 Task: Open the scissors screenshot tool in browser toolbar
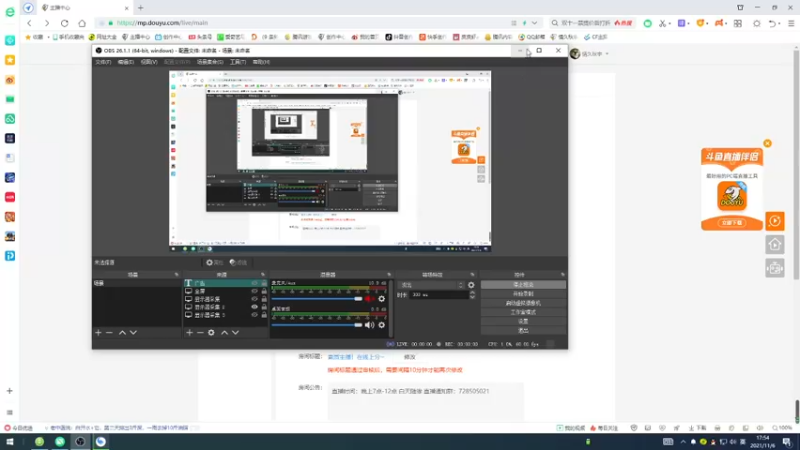(662, 23)
